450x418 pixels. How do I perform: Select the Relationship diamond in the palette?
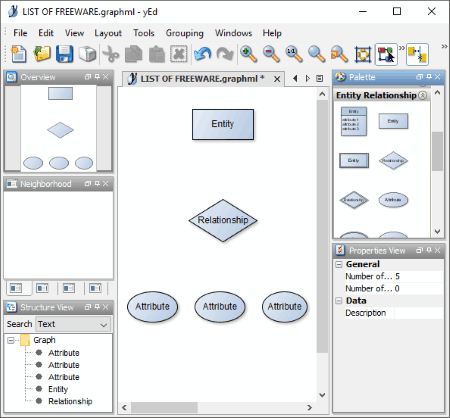[393, 161]
